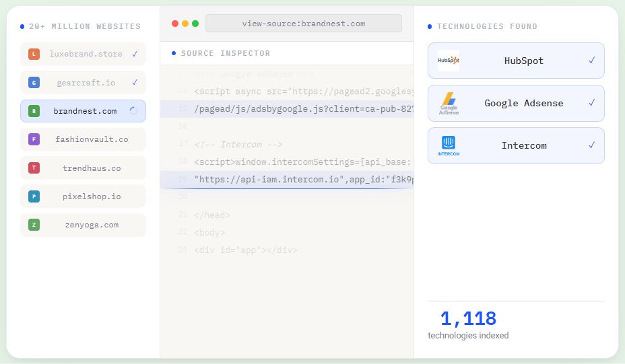
Task: Click the HubSpot logo icon
Action: tap(449, 61)
